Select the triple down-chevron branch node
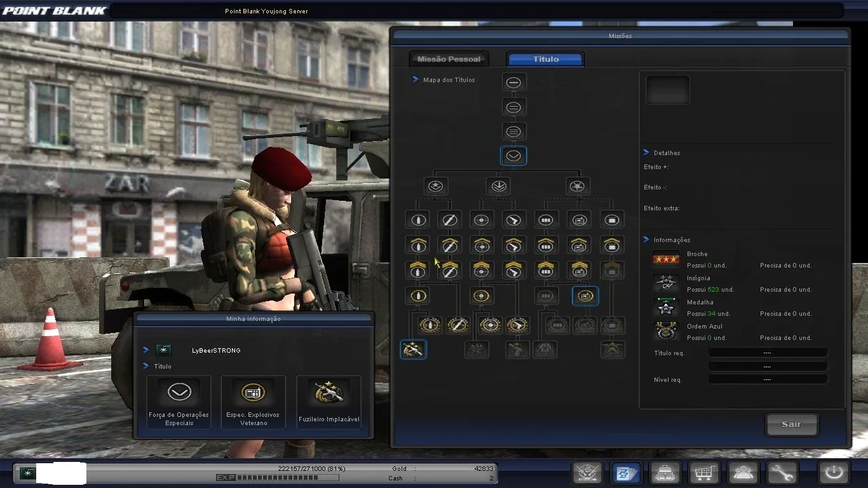Screen dimensions: 868x488 pos(498,186)
